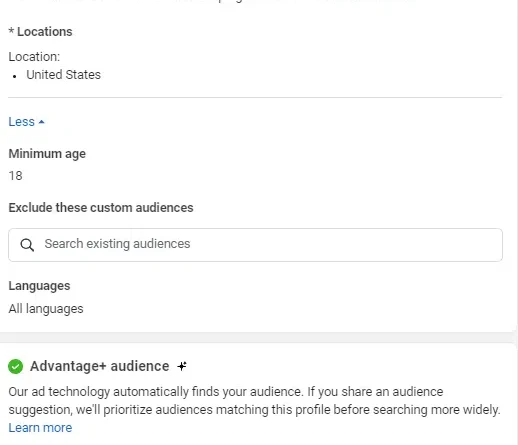Click the sparkle icon beside Advantage+ audience
Image resolution: width=518 pixels, height=445 pixels.
coord(182,366)
